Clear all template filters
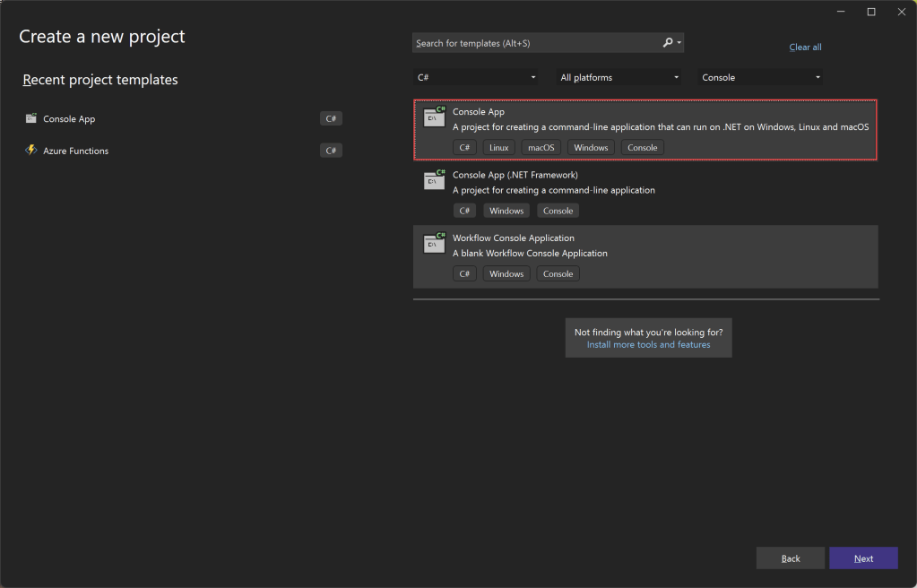Image resolution: width=917 pixels, height=588 pixels. point(805,48)
